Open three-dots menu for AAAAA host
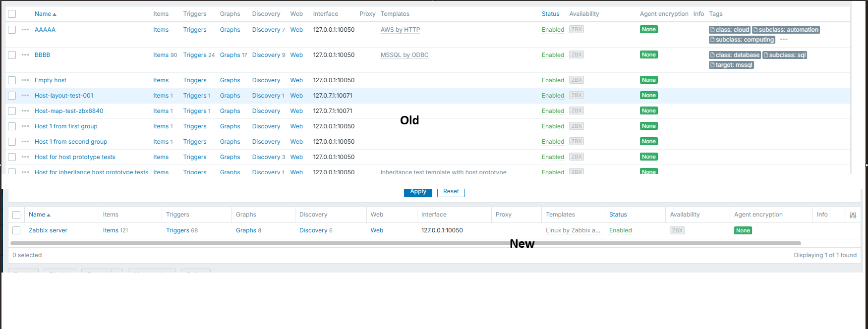Screen dimensions: 868x329 25,30
